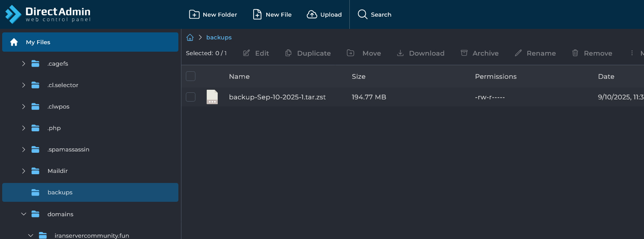Image resolution: width=644 pixels, height=239 pixels.
Task: Click the Rename pen icon
Action: (518, 53)
